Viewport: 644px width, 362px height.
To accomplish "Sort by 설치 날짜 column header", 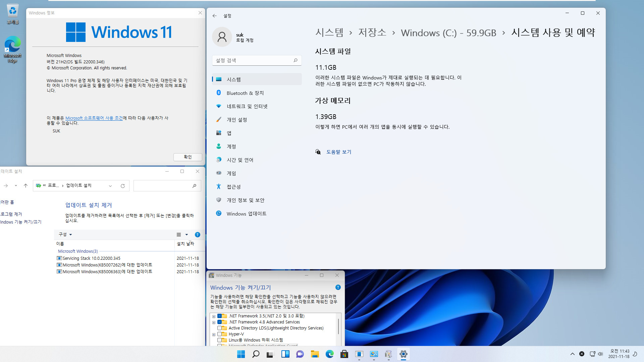I will [185, 244].
